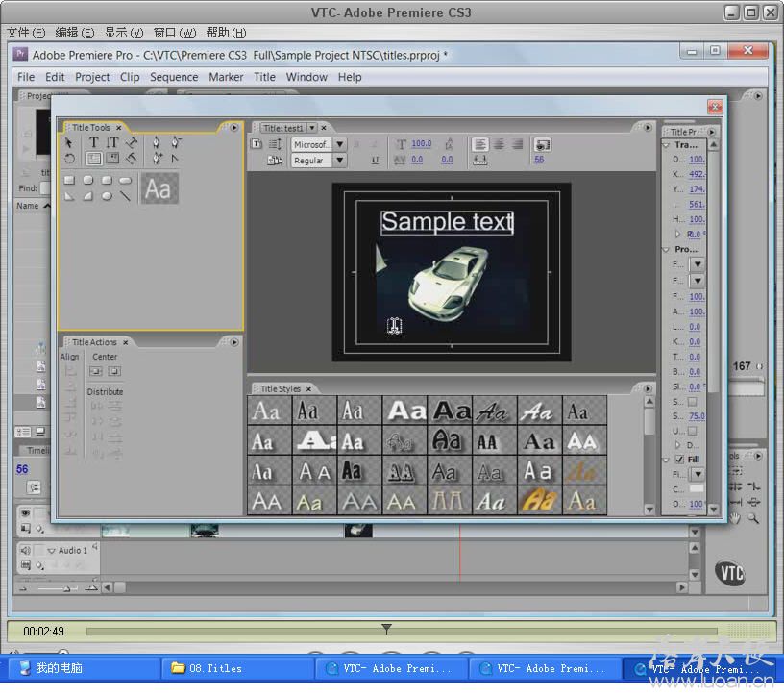This screenshot has width=784, height=697.
Task: Select the Path Type tool
Action: coord(132,143)
